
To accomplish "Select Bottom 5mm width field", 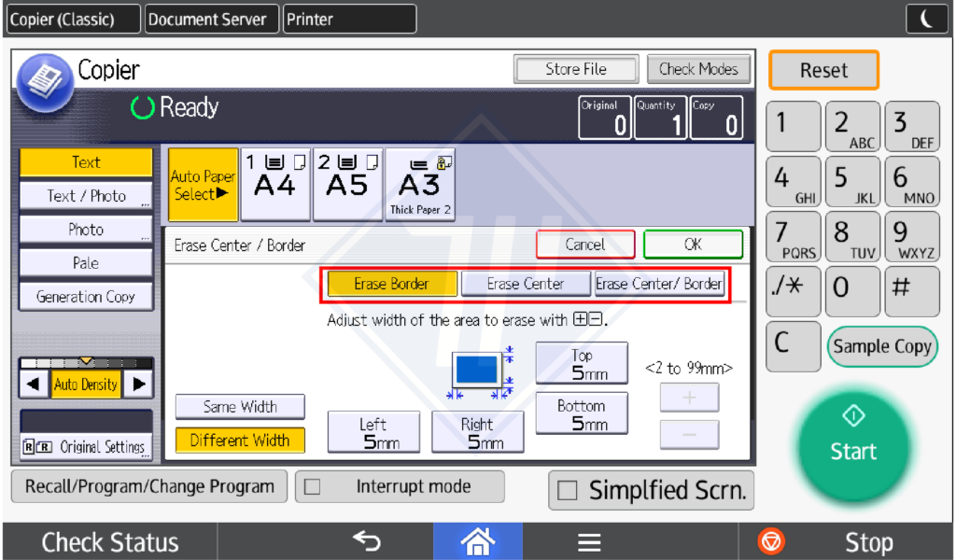I will point(582,413).
